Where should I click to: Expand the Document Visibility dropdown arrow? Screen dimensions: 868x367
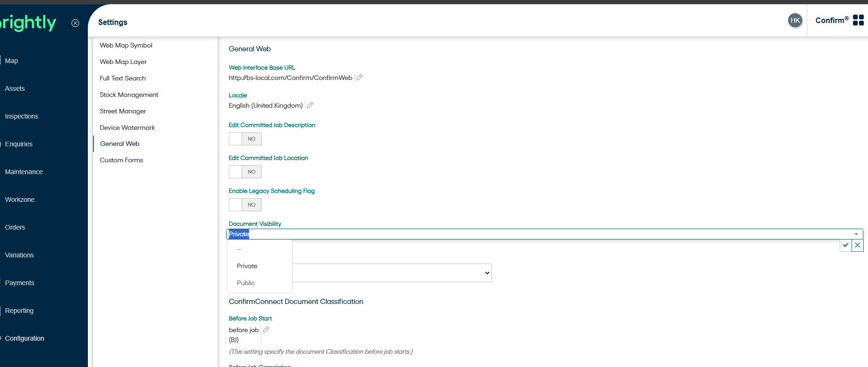point(856,234)
